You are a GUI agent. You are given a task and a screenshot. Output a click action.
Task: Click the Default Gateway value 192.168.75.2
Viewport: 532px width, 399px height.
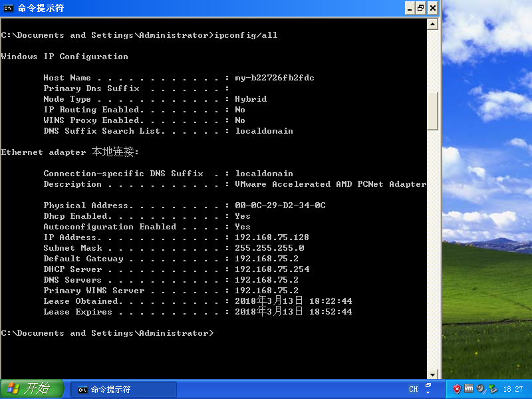[x=267, y=259]
